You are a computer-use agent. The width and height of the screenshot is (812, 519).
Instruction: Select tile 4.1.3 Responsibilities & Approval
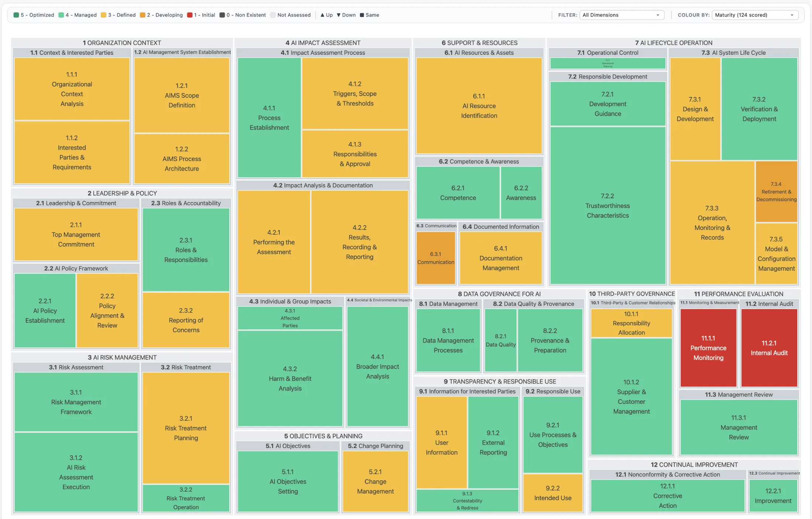(355, 154)
